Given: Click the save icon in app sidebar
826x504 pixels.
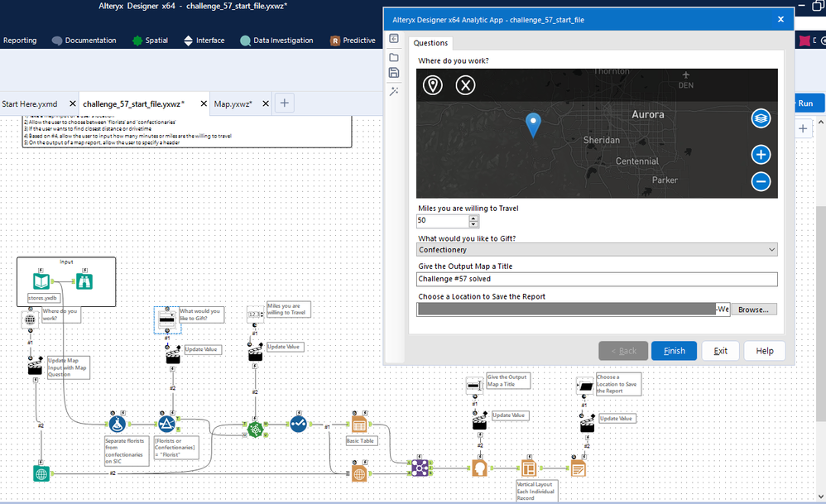Looking at the screenshot, I should coord(393,73).
